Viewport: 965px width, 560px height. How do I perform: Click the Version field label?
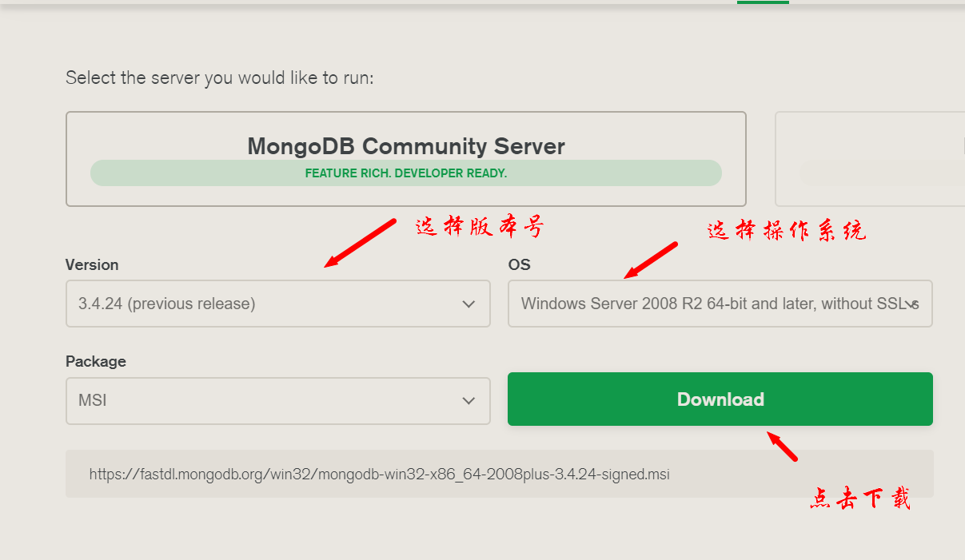92,264
